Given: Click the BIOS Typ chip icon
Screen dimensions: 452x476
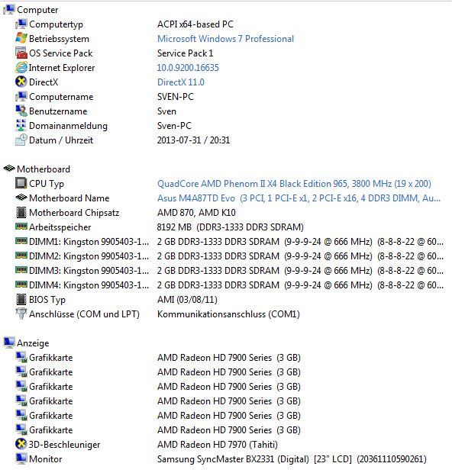Looking at the screenshot, I should pos(21,299).
